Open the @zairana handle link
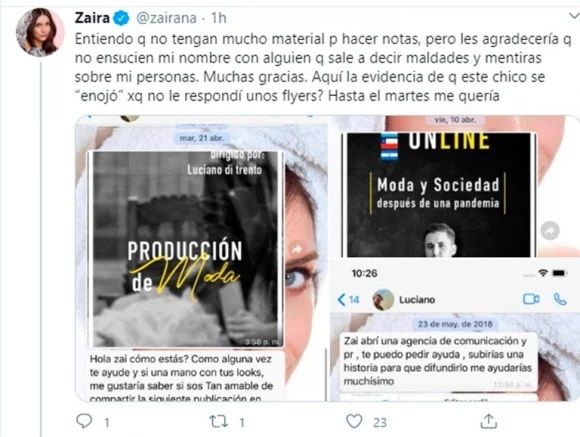This screenshot has height=437, width=580. pos(166,18)
